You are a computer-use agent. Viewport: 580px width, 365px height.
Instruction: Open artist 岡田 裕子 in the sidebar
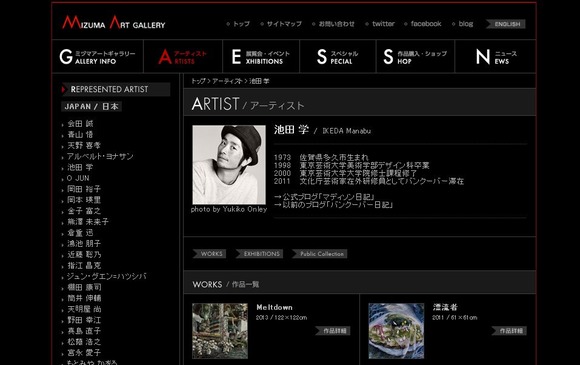[84, 189]
